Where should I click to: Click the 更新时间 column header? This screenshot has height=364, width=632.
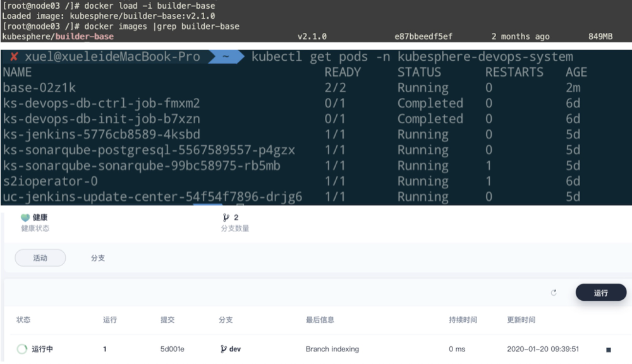click(521, 320)
